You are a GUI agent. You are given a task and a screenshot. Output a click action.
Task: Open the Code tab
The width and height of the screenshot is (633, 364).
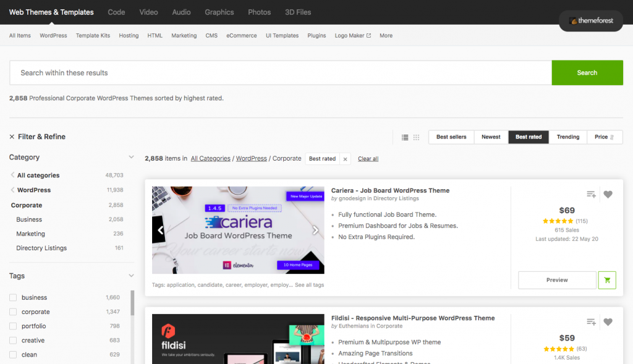coord(116,12)
